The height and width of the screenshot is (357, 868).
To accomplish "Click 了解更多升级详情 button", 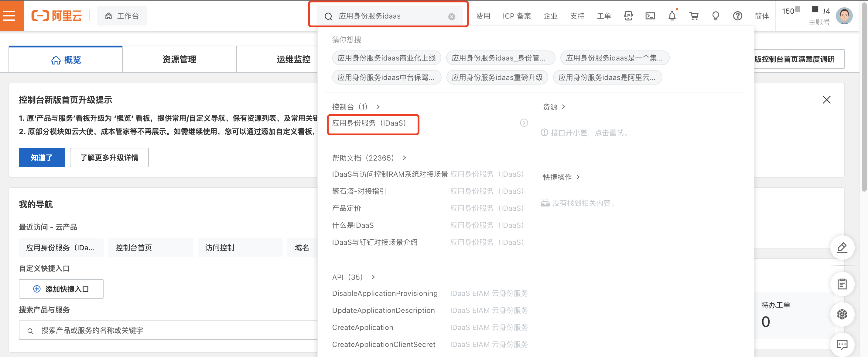I will click(x=109, y=158).
